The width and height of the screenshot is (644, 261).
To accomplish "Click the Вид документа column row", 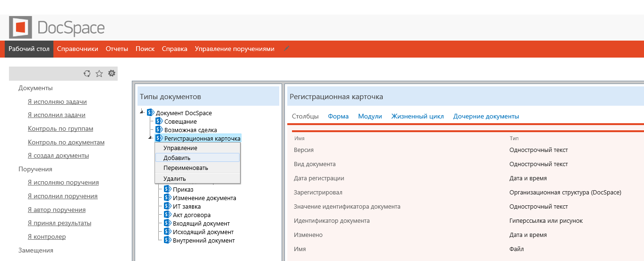I will [x=467, y=164].
